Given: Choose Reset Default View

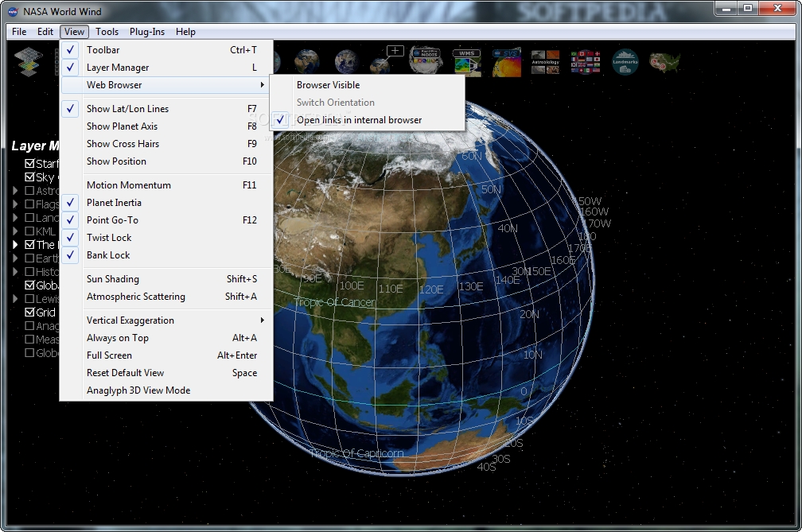Looking at the screenshot, I should point(166,372).
